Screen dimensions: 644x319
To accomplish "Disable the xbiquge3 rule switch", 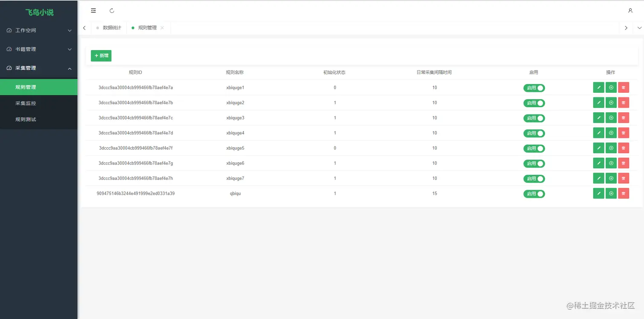I will click(534, 118).
